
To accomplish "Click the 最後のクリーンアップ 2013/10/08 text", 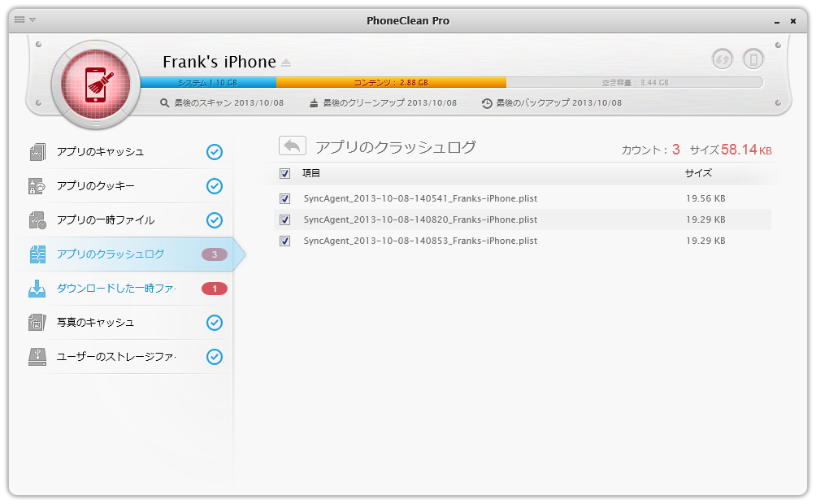I will pyautogui.click(x=390, y=103).
